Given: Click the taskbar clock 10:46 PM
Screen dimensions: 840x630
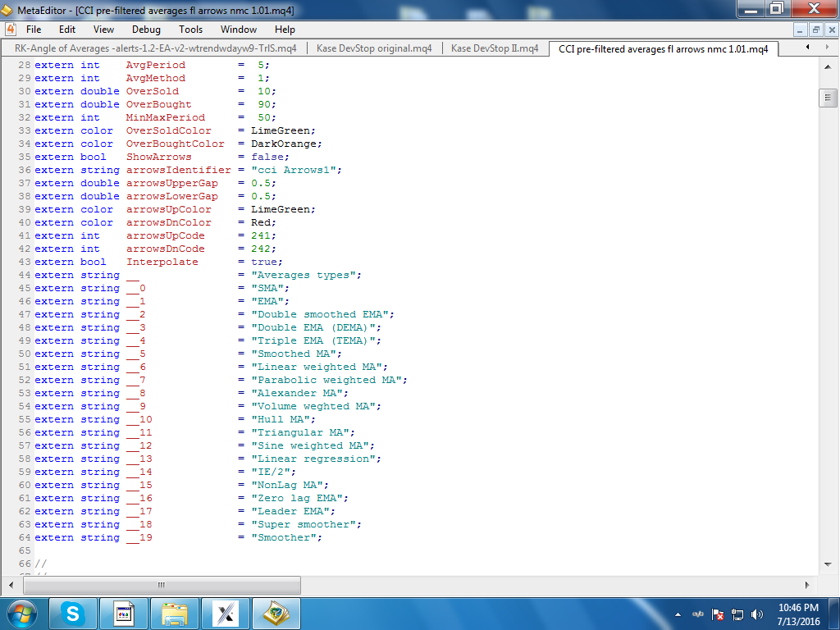Looking at the screenshot, I should tap(798, 608).
